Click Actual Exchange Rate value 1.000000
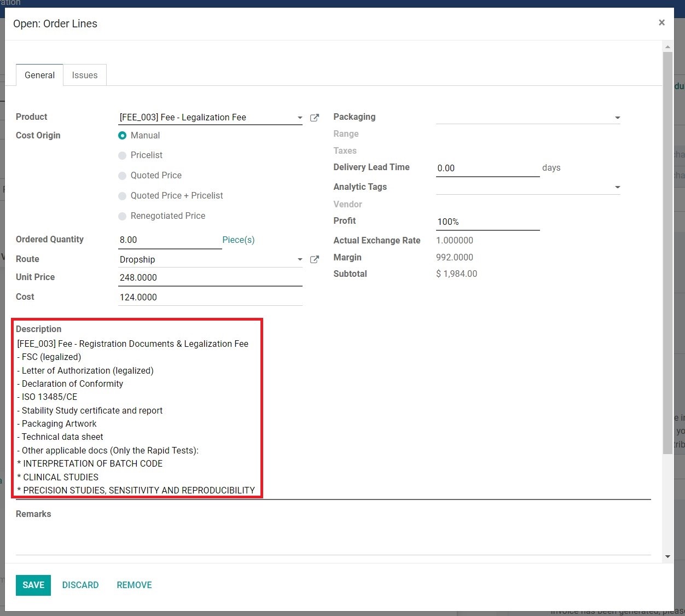 click(x=455, y=240)
